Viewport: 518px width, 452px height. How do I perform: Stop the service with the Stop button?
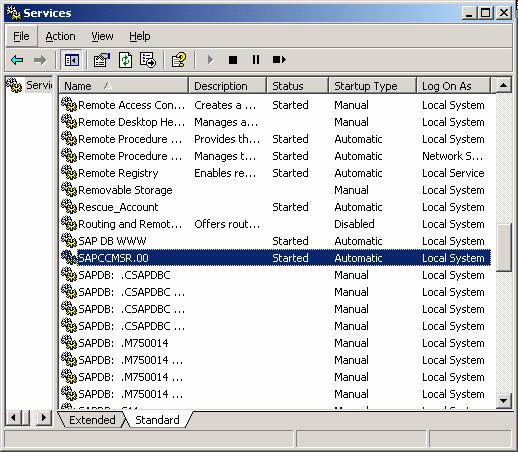(233, 60)
